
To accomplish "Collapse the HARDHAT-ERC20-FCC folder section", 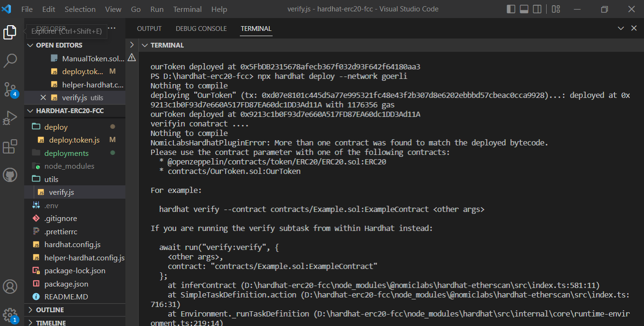I will pos(75,111).
